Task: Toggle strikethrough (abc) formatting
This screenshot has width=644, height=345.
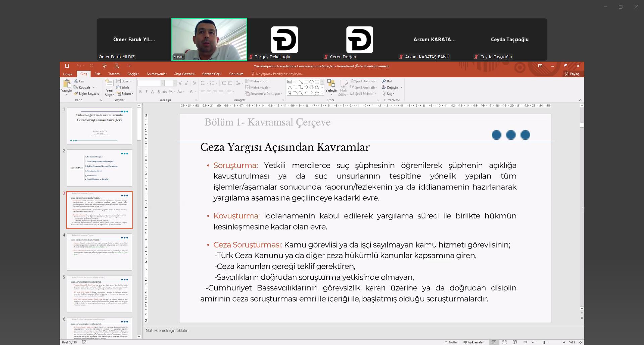Action: [x=164, y=92]
